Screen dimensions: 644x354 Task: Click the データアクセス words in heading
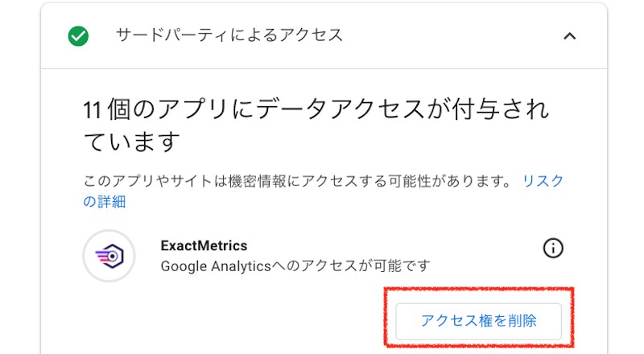pyautogui.click(x=340, y=109)
